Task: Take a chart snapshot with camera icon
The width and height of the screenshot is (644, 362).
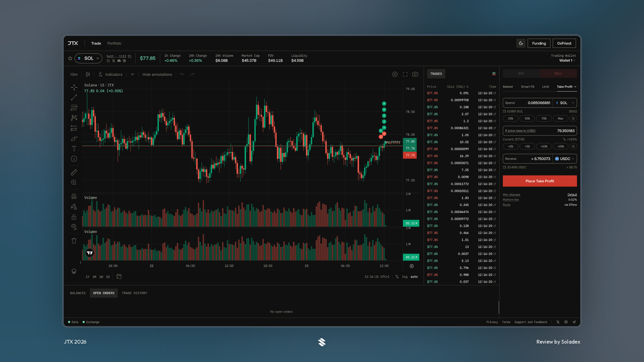Action: click(x=415, y=74)
